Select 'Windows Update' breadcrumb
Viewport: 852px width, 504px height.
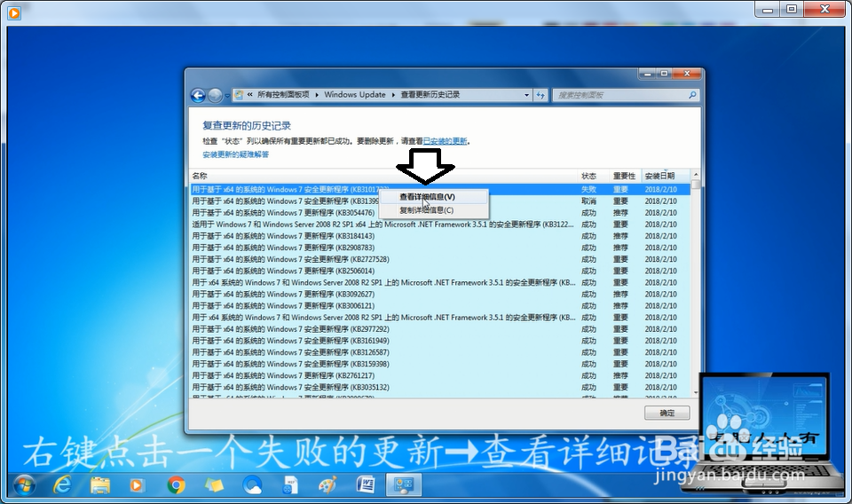click(x=354, y=94)
